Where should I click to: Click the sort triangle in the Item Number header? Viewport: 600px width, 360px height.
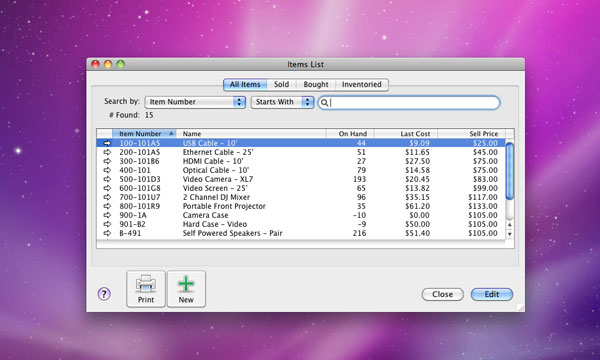(x=171, y=133)
